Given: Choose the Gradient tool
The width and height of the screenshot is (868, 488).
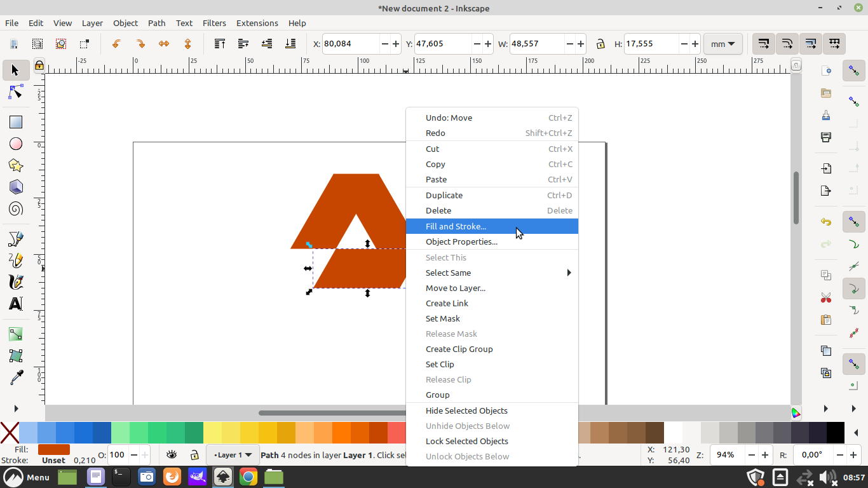Looking at the screenshot, I should [16, 334].
